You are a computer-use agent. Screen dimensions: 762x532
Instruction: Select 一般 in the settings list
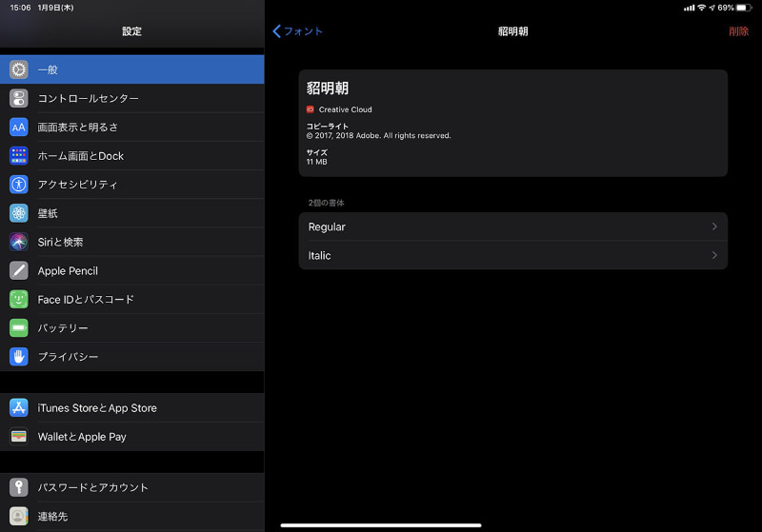pos(132,69)
